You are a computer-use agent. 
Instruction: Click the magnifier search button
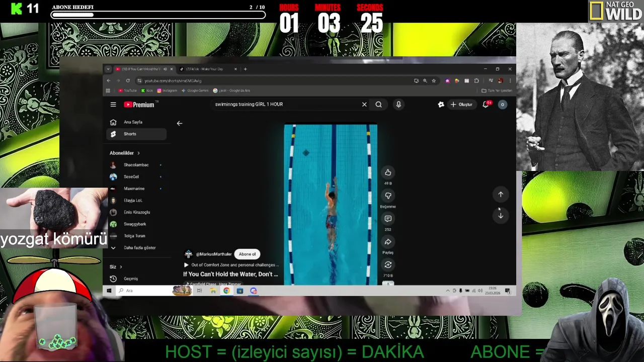[378, 105]
